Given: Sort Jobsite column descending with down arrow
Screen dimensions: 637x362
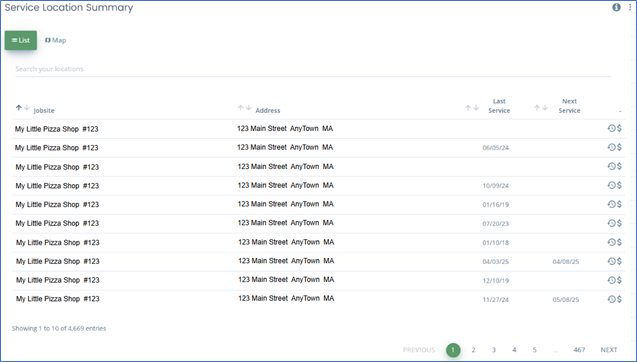Looking at the screenshot, I should [x=27, y=108].
